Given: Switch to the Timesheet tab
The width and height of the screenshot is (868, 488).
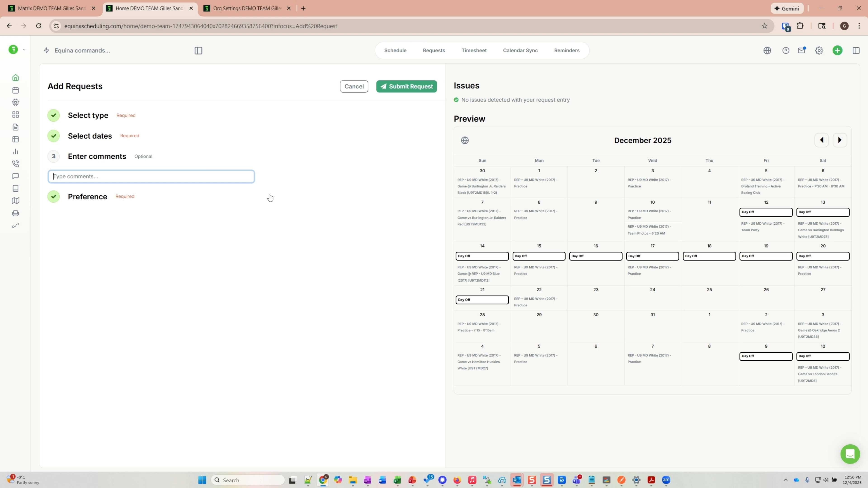Looking at the screenshot, I should pyautogui.click(x=474, y=50).
